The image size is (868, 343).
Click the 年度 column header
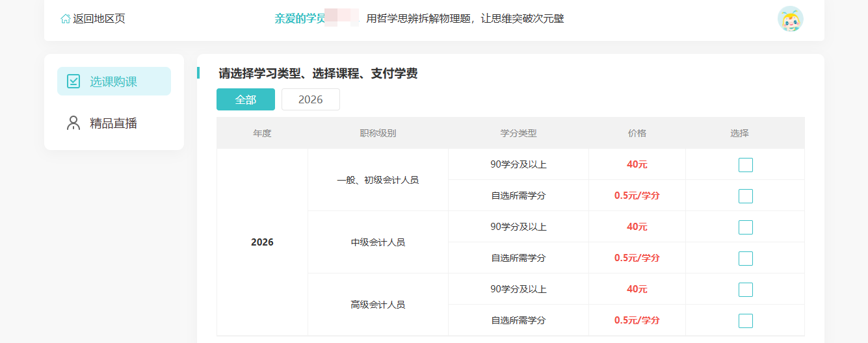(262, 133)
